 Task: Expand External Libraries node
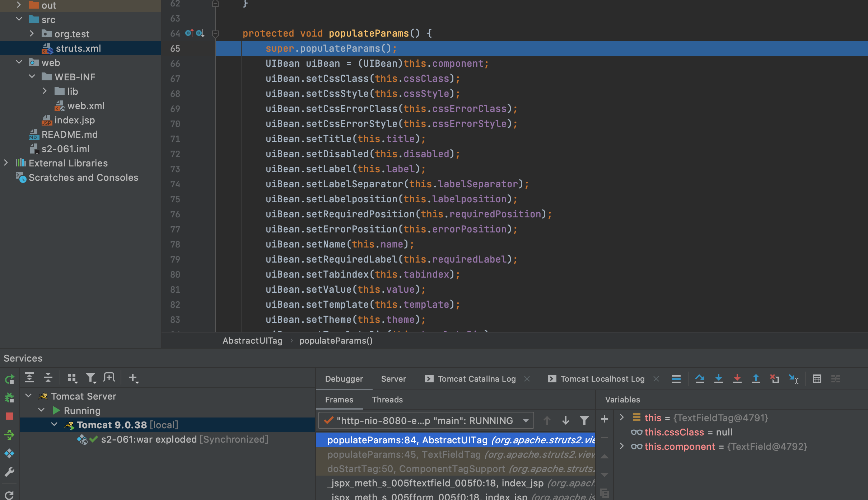click(x=6, y=162)
